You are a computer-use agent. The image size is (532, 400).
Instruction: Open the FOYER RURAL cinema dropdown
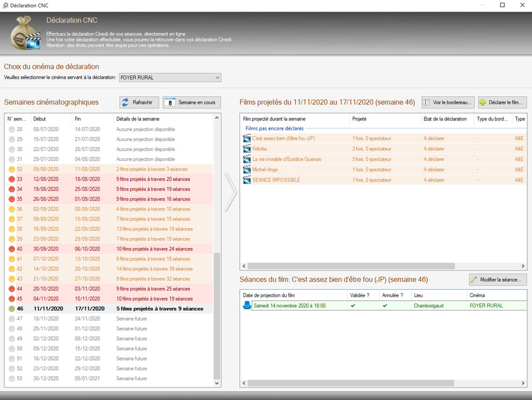[x=170, y=77]
